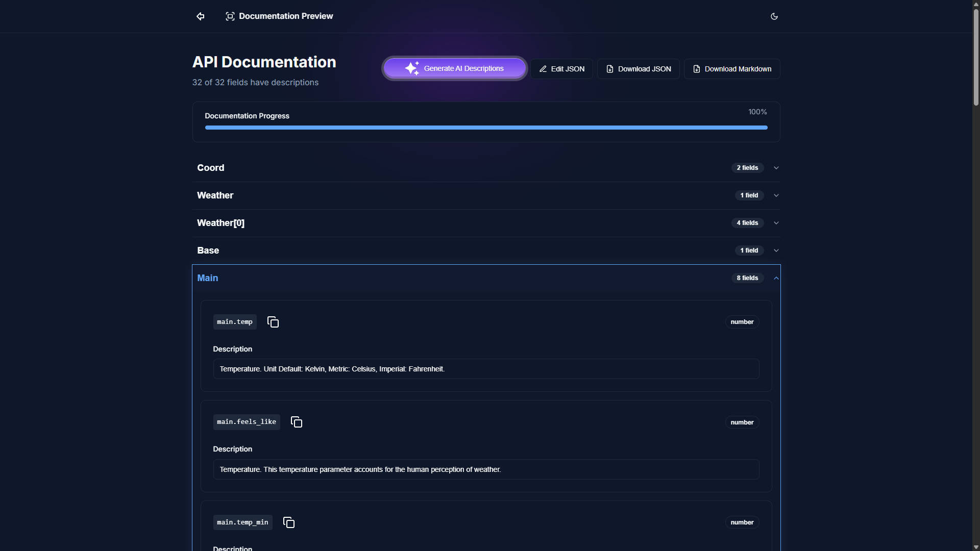This screenshot has width=980, height=551.
Task: Toggle dark mode moon icon
Action: point(774,16)
